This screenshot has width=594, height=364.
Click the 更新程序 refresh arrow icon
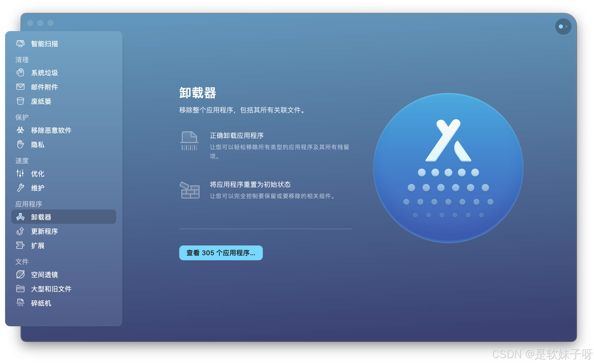click(20, 231)
